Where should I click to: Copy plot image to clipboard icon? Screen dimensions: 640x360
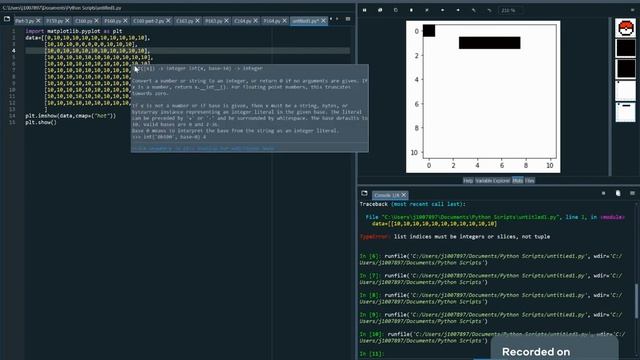(396, 10)
